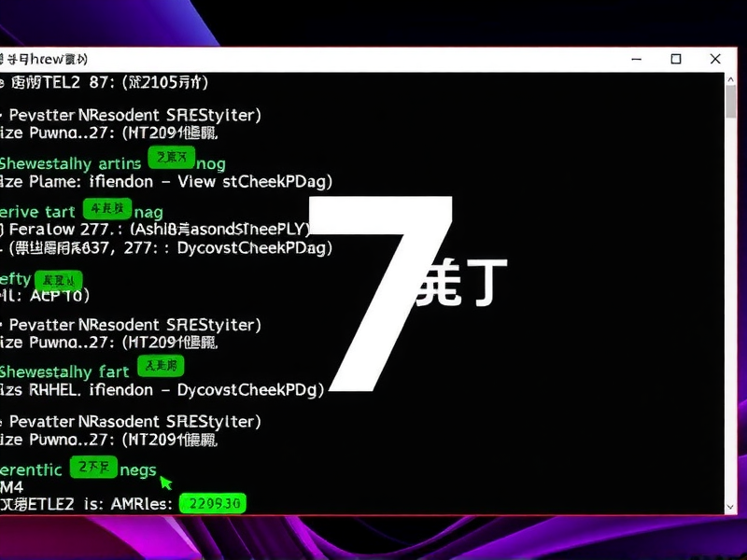Click the scrollbar down arrow
This screenshot has height=560, width=747.
click(x=729, y=505)
